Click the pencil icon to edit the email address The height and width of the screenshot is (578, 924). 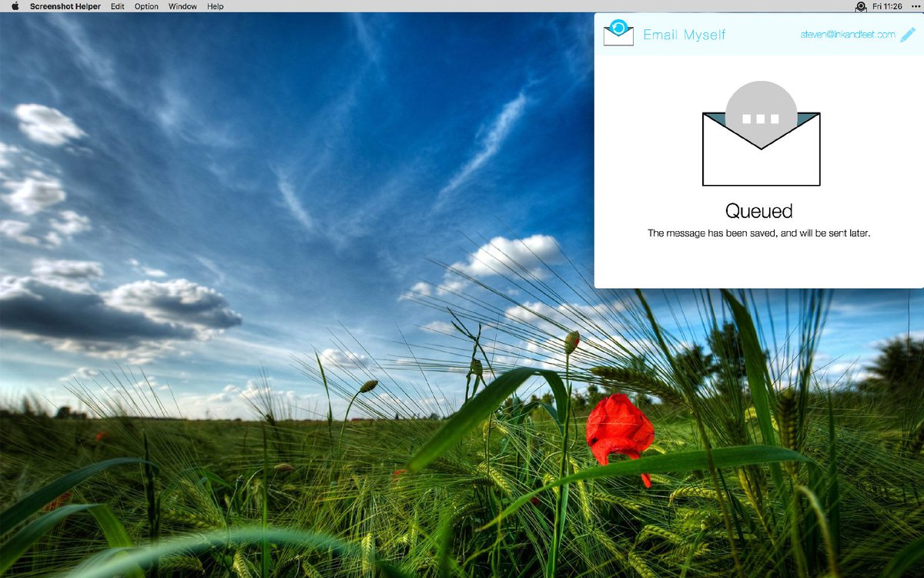[908, 35]
